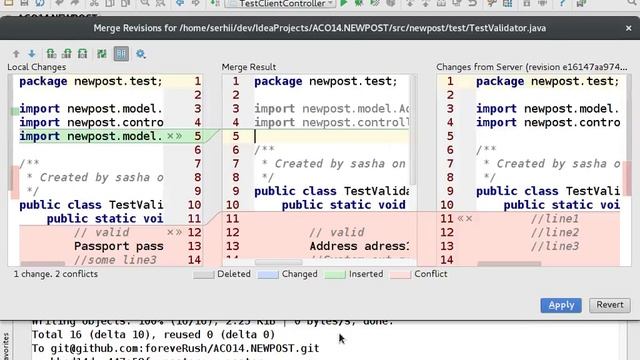Click the '1 change. 2 conflicts' status text
This screenshot has width=640, height=360.
[56, 274]
